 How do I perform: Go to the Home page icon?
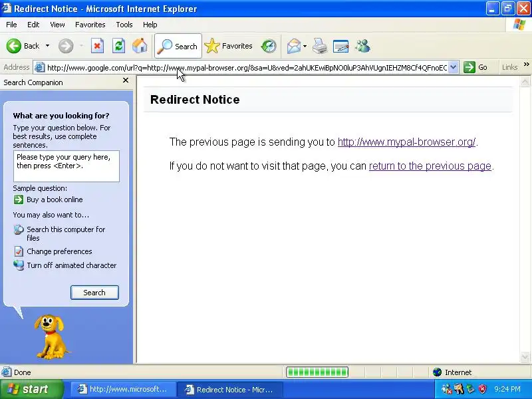(x=140, y=46)
